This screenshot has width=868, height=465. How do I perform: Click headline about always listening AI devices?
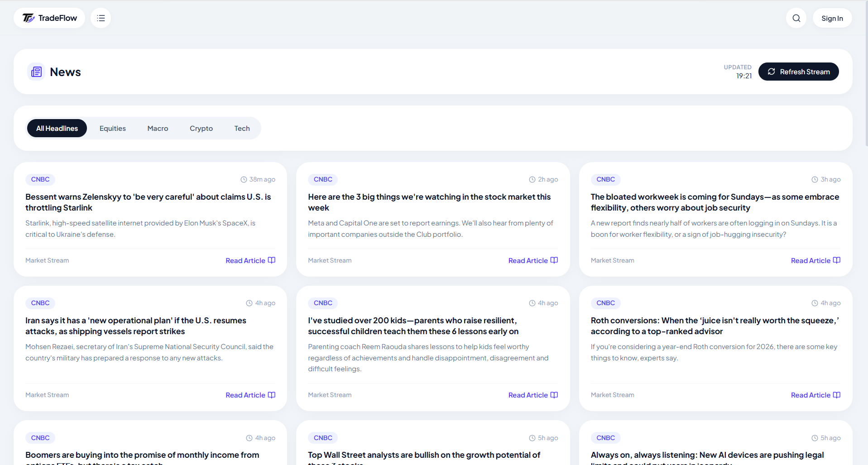(707, 458)
